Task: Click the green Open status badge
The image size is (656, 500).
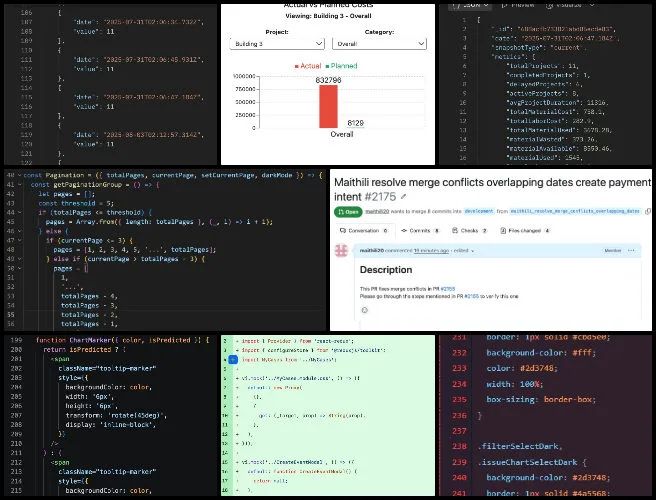Action: pyautogui.click(x=345, y=213)
